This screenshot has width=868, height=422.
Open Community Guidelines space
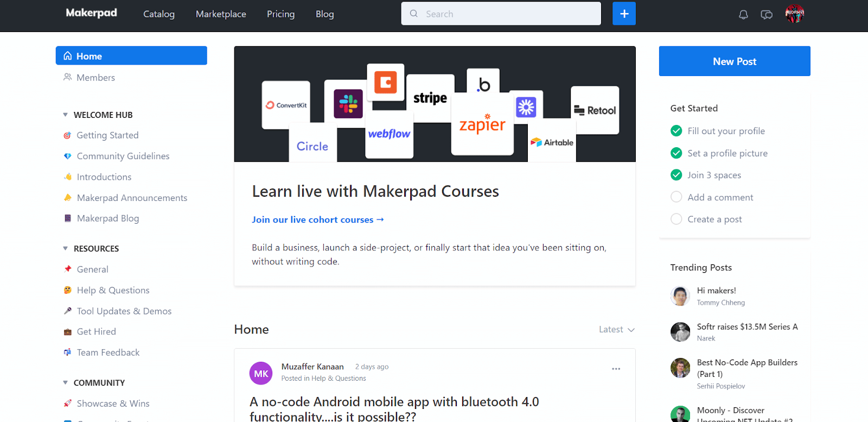(x=123, y=156)
